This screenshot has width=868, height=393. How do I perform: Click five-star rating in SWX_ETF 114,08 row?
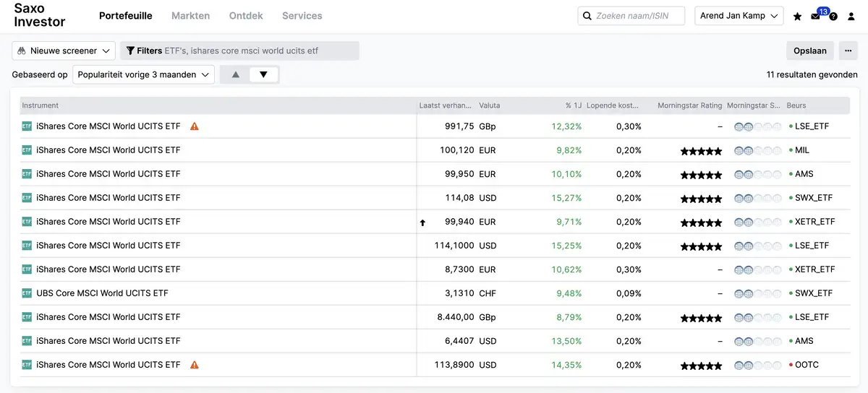(701, 199)
